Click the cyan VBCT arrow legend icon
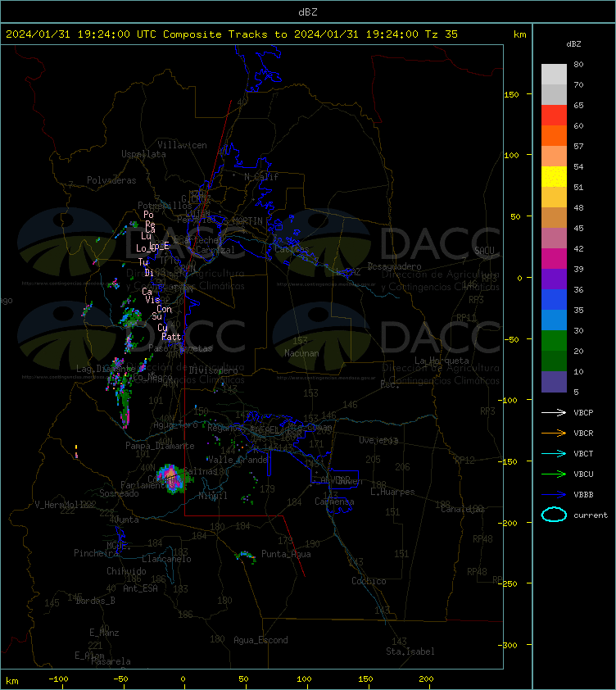 click(x=554, y=453)
